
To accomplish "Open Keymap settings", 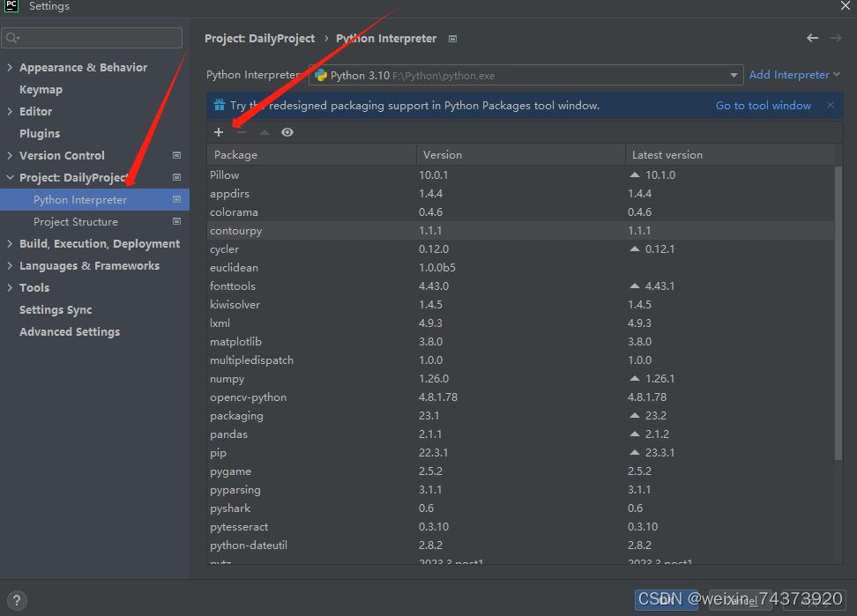I will coord(41,89).
